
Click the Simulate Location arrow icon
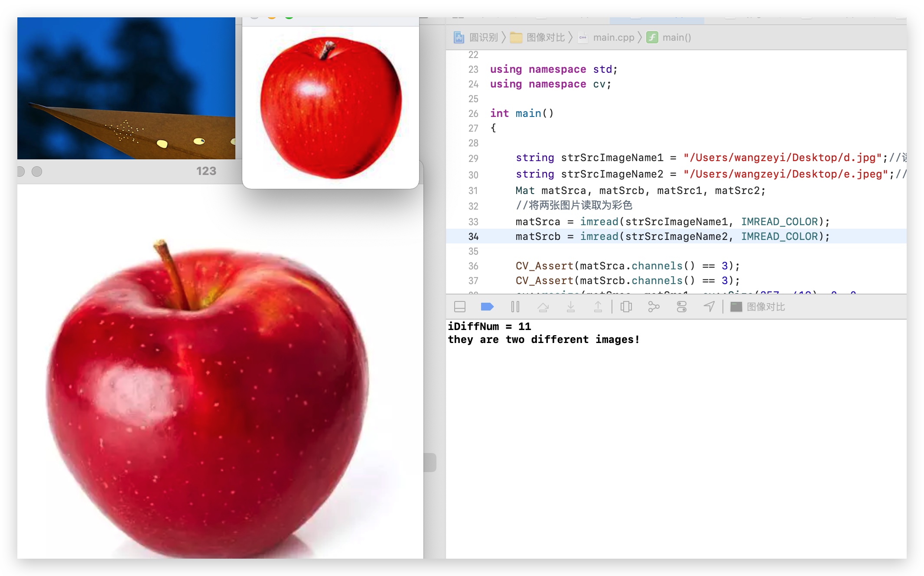click(709, 307)
